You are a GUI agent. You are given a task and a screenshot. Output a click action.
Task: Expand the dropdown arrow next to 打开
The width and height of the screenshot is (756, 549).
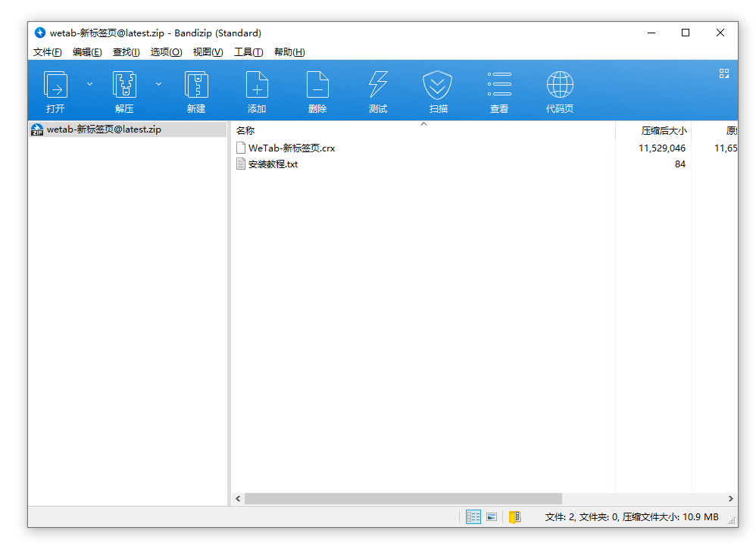click(89, 84)
